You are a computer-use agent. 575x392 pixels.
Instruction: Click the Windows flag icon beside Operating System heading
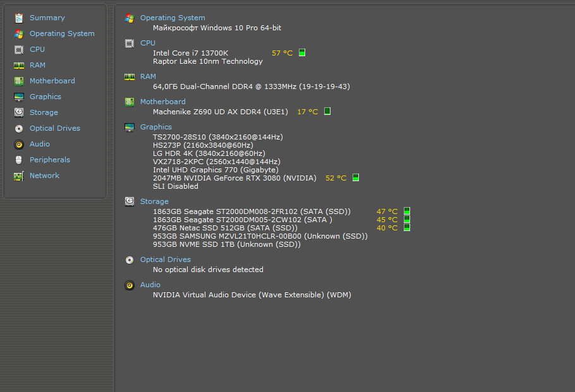point(130,18)
